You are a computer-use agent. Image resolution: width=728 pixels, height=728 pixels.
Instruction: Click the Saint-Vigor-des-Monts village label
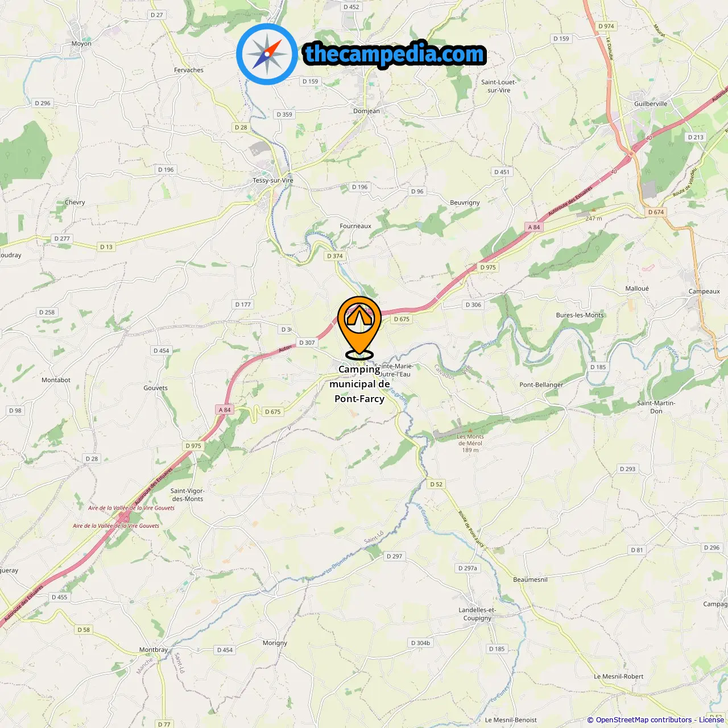tap(187, 495)
